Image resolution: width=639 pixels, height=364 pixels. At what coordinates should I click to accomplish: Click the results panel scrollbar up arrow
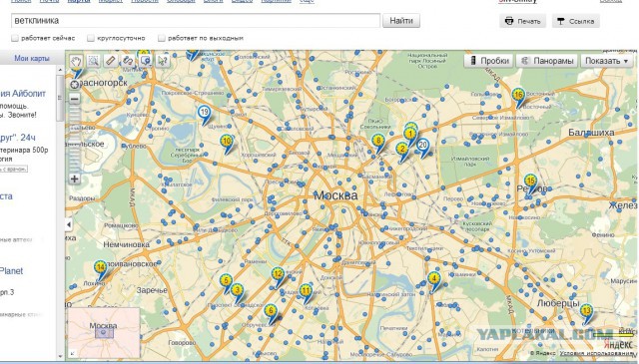(x=60, y=70)
